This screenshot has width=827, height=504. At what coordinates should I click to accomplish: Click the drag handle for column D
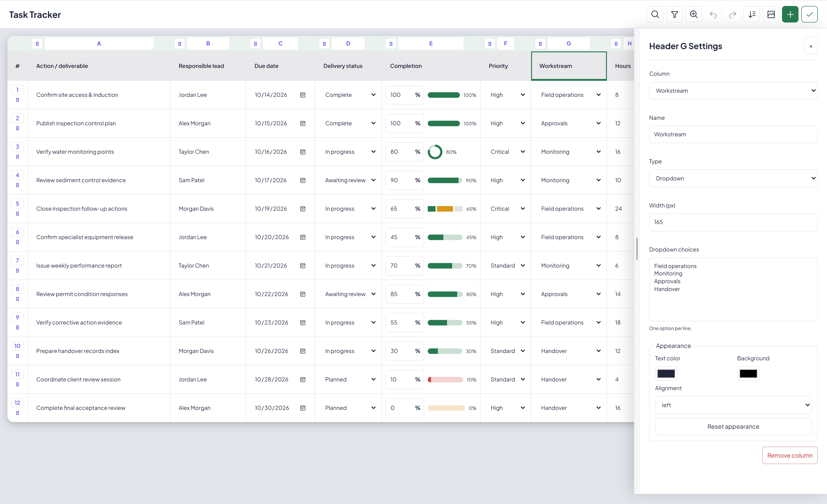click(324, 44)
